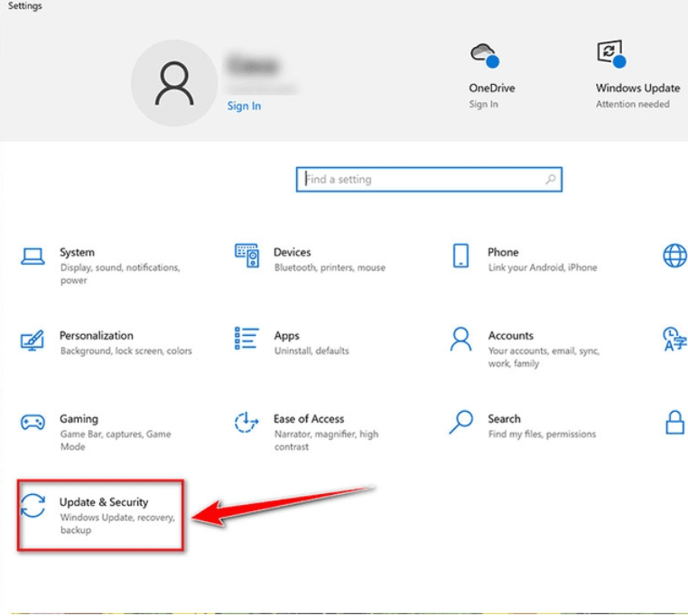This screenshot has height=616, width=688.
Task: Open the Personalization settings title
Action: [x=96, y=335]
